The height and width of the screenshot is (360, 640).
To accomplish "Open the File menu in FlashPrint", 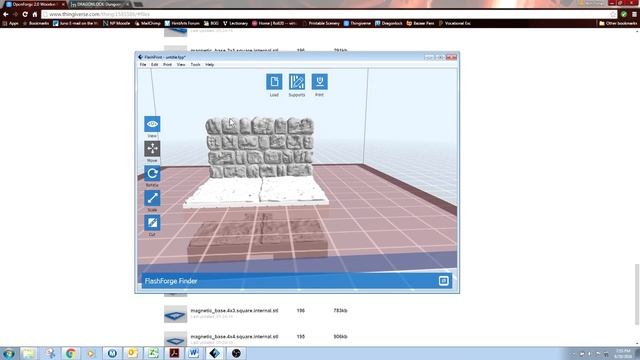I will [x=143, y=64].
